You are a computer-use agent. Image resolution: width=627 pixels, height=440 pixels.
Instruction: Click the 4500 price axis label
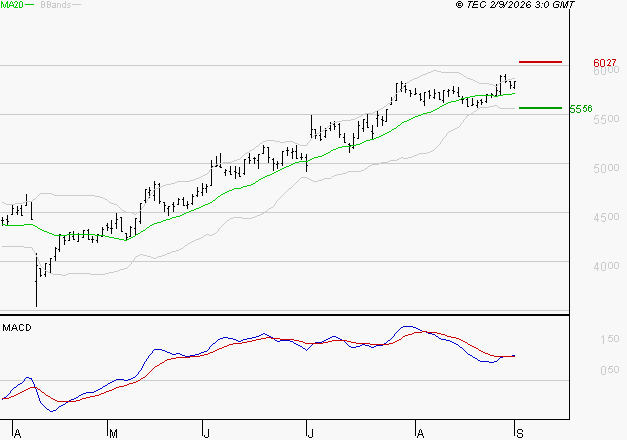coord(606,217)
